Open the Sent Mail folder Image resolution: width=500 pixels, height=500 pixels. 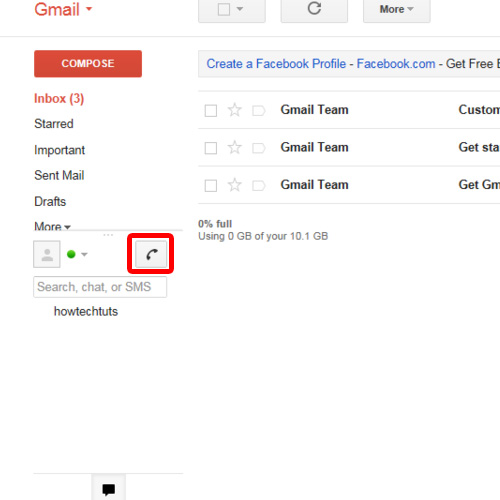pyautogui.click(x=59, y=175)
